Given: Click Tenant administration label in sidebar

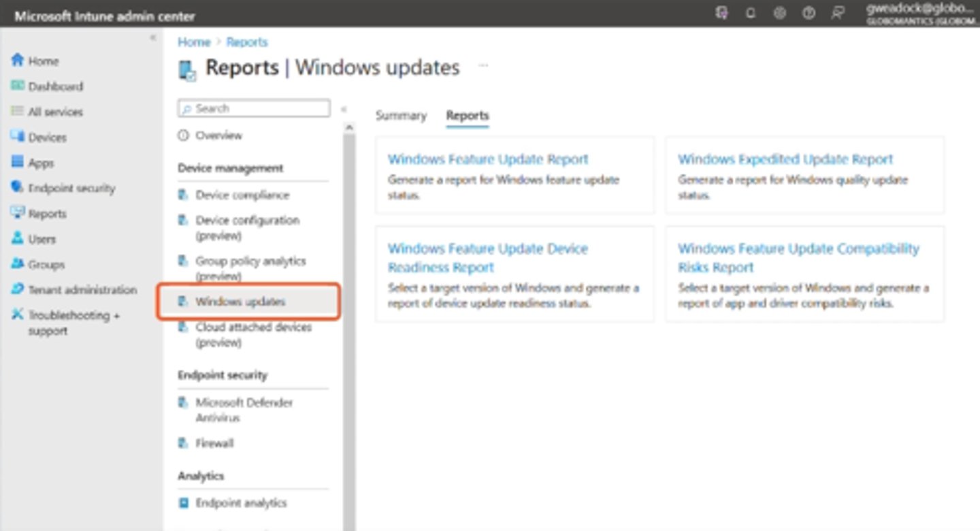Looking at the screenshot, I should (82, 289).
